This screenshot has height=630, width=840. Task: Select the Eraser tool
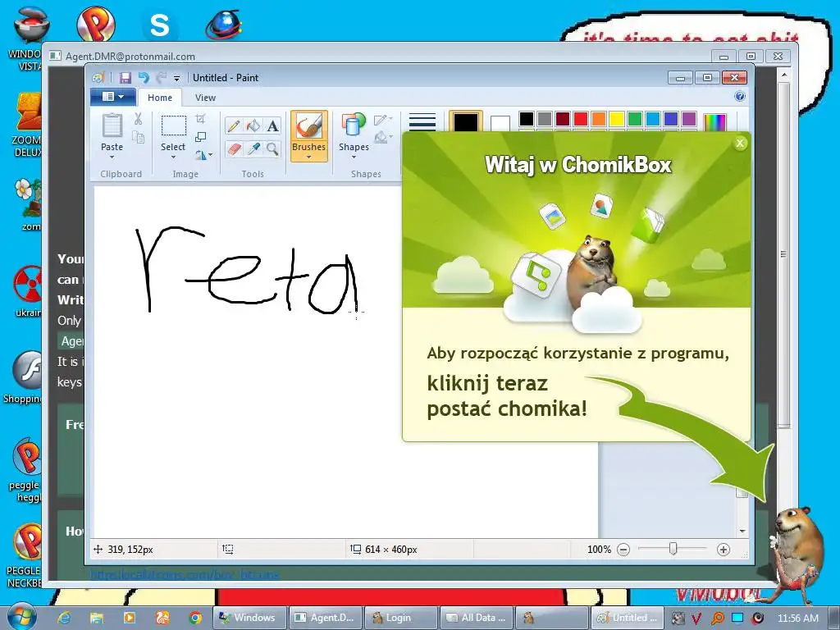coord(234,148)
